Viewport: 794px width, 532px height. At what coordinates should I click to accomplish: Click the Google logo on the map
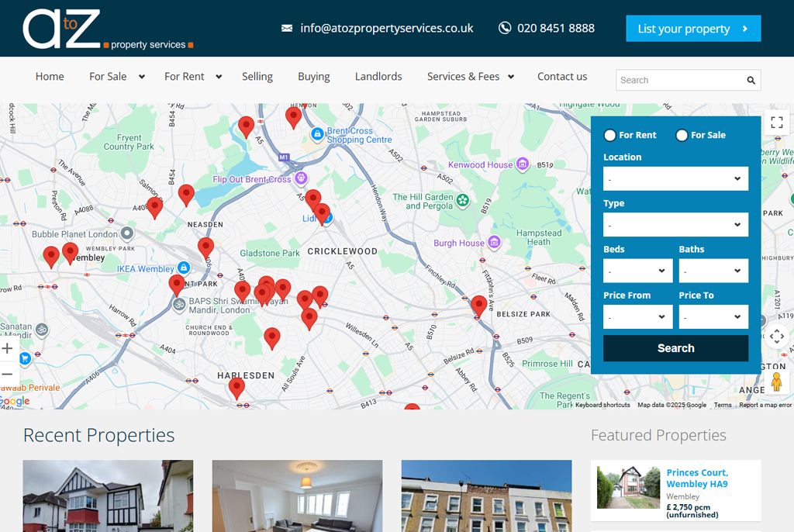[x=15, y=401]
